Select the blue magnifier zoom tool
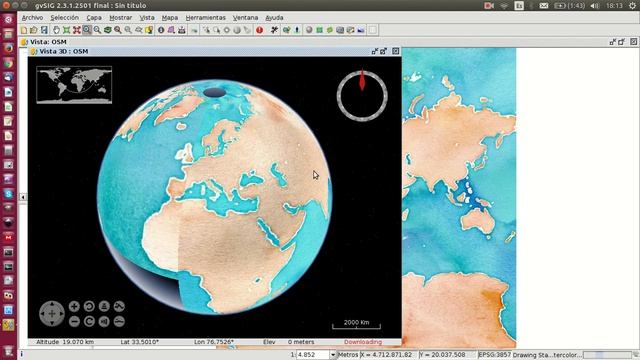 (x=97, y=30)
